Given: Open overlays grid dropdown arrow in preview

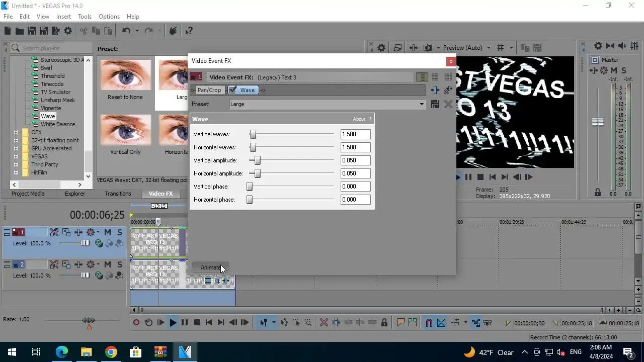Looking at the screenshot, I should tap(511, 48).
